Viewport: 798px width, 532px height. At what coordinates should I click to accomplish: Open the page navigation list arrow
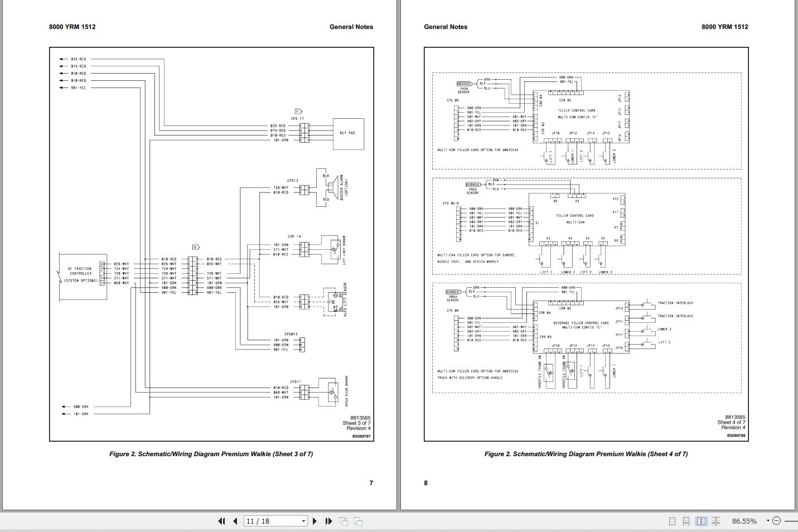pos(303,521)
